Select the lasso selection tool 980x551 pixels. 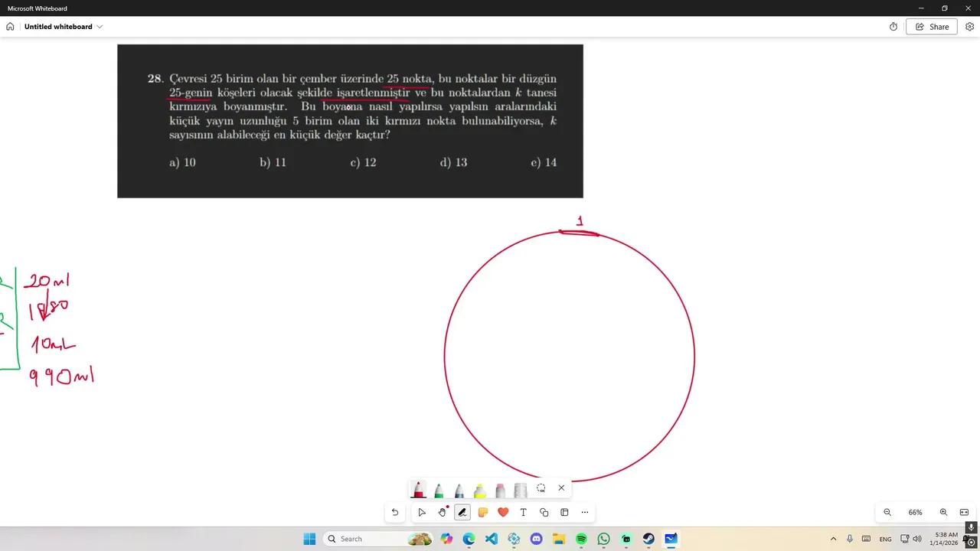(x=541, y=488)
